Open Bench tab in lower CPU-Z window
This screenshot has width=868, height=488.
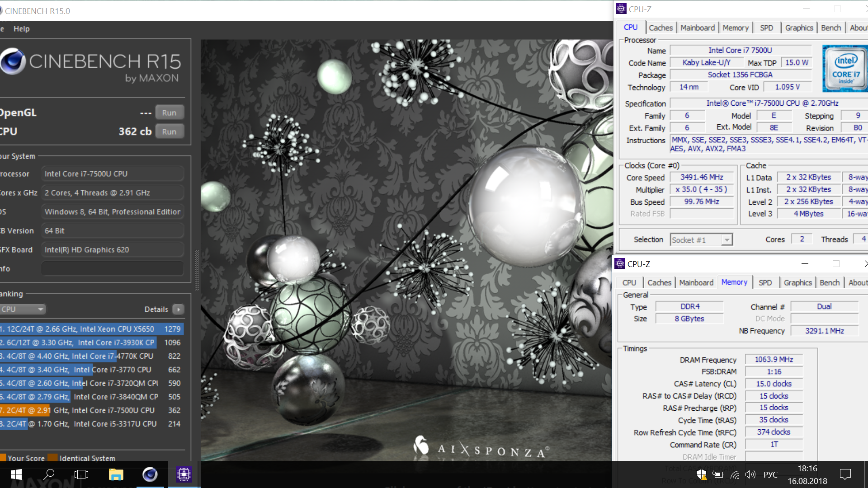tap(830, 282)
